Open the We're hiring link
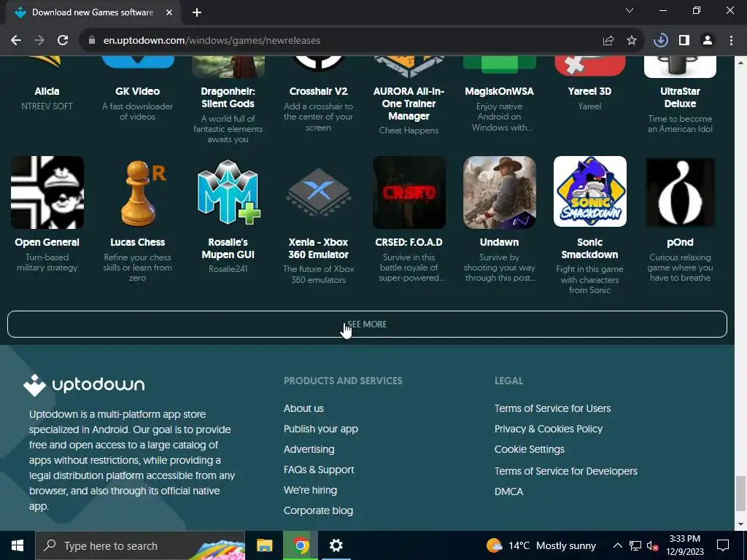The width and height of the screenshot is (747, 560). point(310,490)
